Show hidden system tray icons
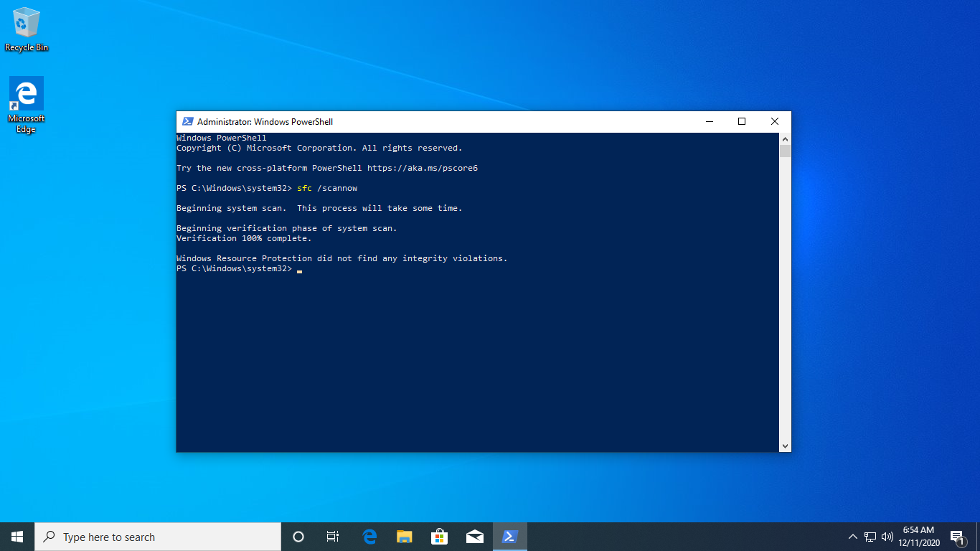Viewport: 980px width, 551px height. tap(853, 537)
